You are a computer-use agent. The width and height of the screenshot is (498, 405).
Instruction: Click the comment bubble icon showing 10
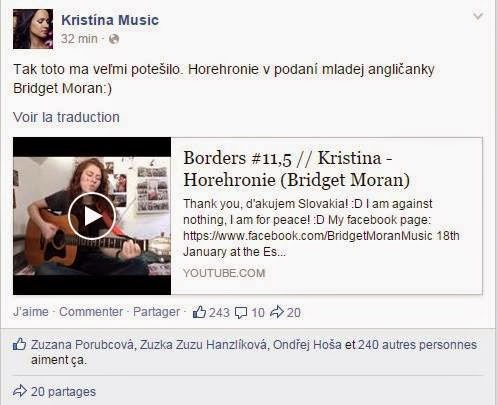241,313
